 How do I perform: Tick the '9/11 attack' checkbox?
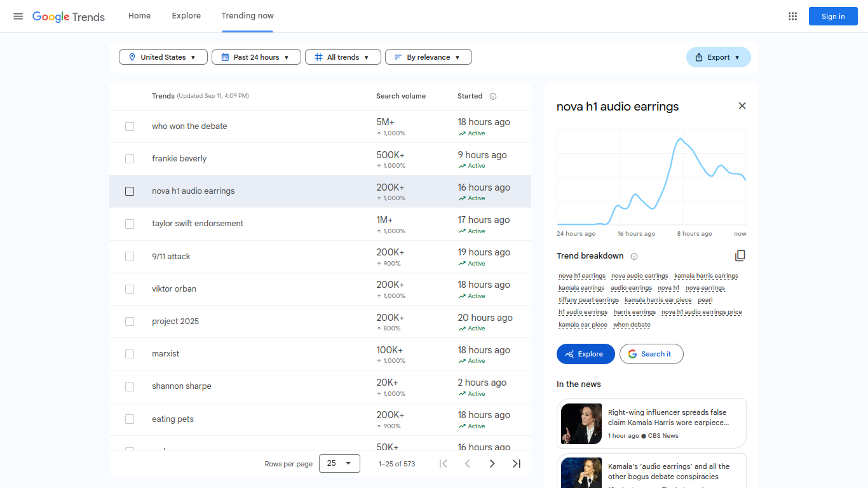[130, 257]
